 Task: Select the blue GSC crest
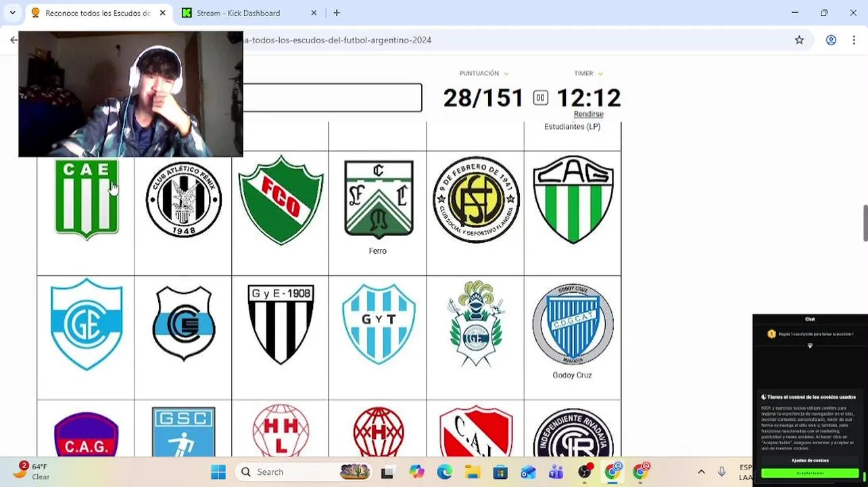(184, 432)
